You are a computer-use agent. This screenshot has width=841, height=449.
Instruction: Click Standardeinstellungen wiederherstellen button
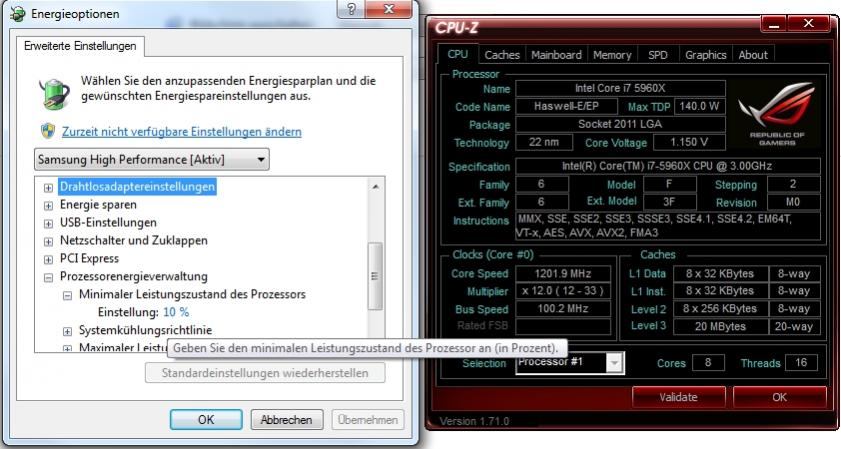(x=265, y=373)
